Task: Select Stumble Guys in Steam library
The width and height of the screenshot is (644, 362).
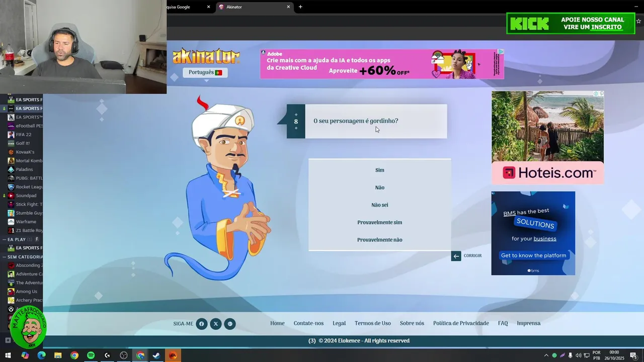Action: coord(25,213)
